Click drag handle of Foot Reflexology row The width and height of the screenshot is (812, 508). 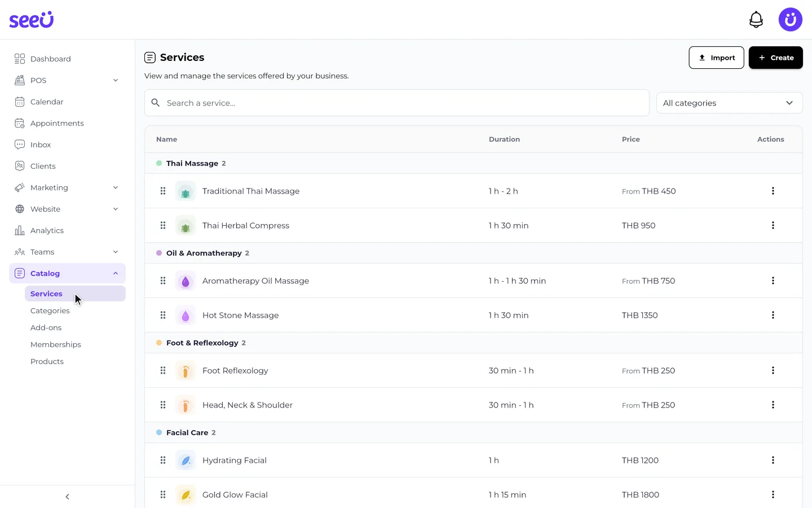point(163,370)
